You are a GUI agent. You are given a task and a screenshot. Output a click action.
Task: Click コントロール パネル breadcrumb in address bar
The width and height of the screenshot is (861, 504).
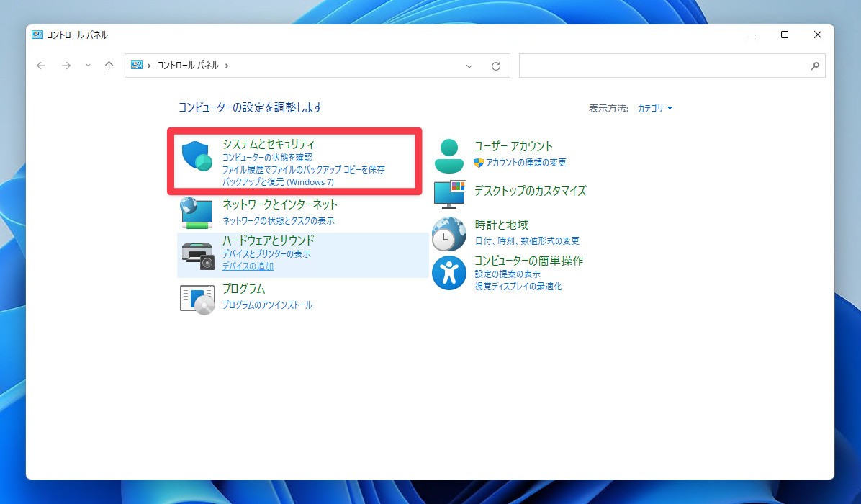pyautogui.click(x=188, y=66)
